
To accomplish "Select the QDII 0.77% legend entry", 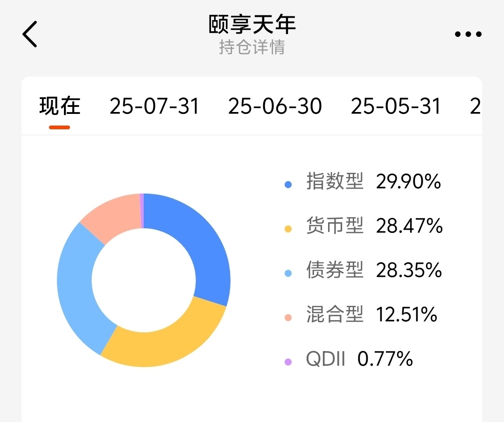I will coord(349,359).
